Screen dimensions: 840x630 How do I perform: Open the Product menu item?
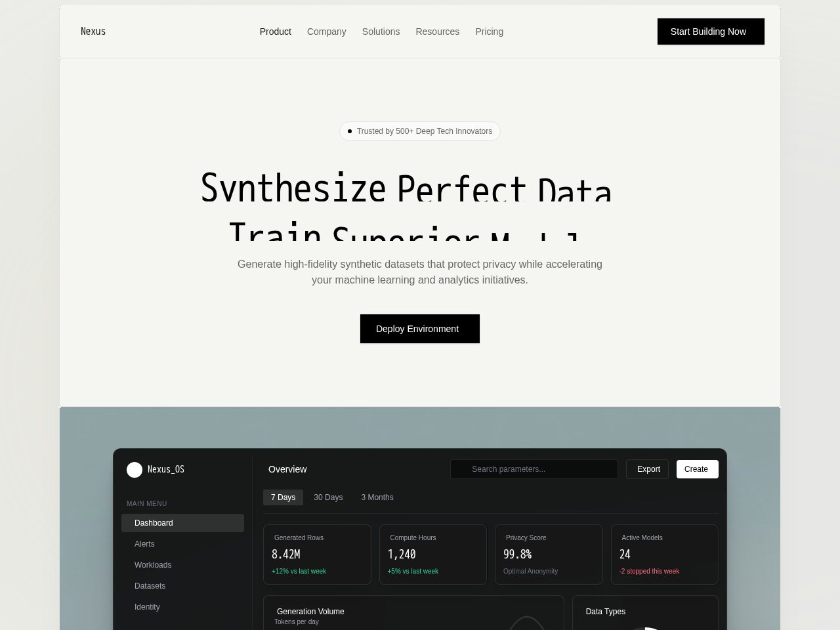[x=275, y=31]
